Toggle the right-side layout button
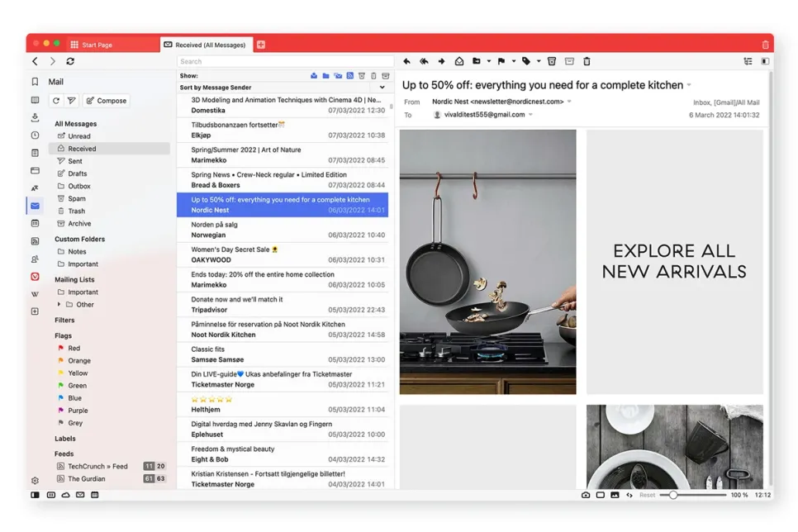The image size is (798, 532). pos(765,61)
